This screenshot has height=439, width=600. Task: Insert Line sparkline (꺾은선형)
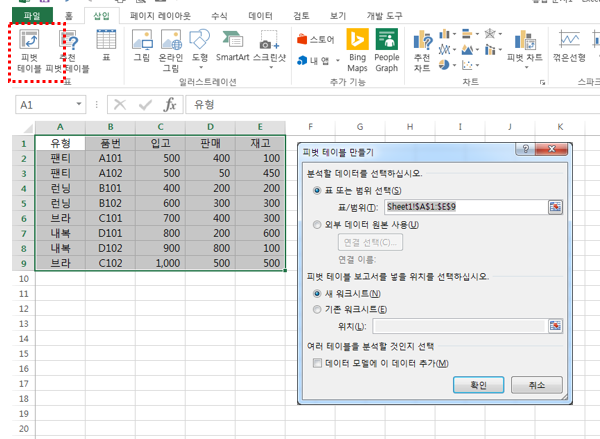[569, 46]
